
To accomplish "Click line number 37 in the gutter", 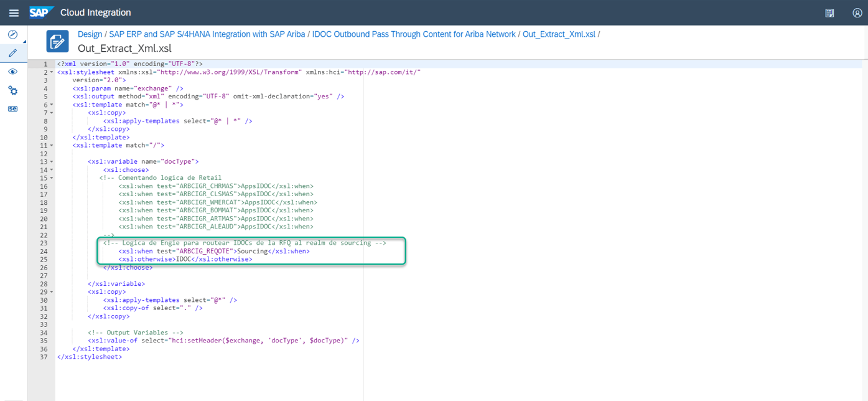I will pyautogui.click(x=44, y=357).
